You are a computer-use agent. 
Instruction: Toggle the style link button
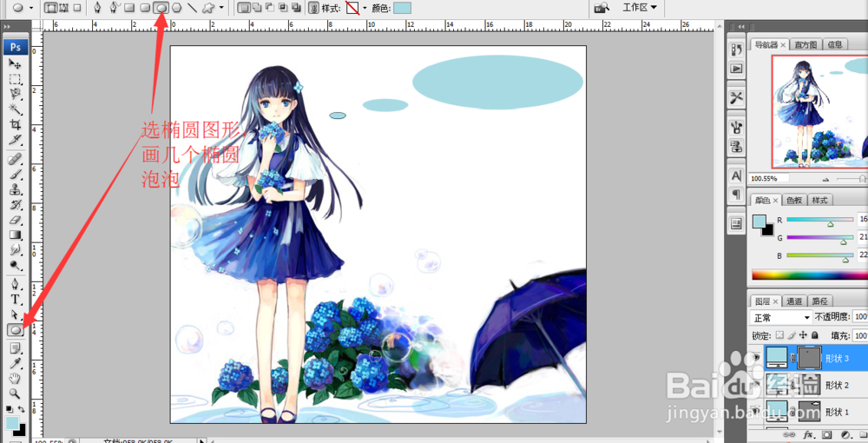click(x=314, y=8)
